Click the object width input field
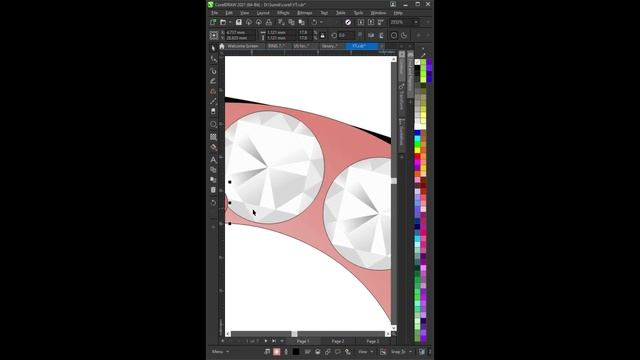 281,33
